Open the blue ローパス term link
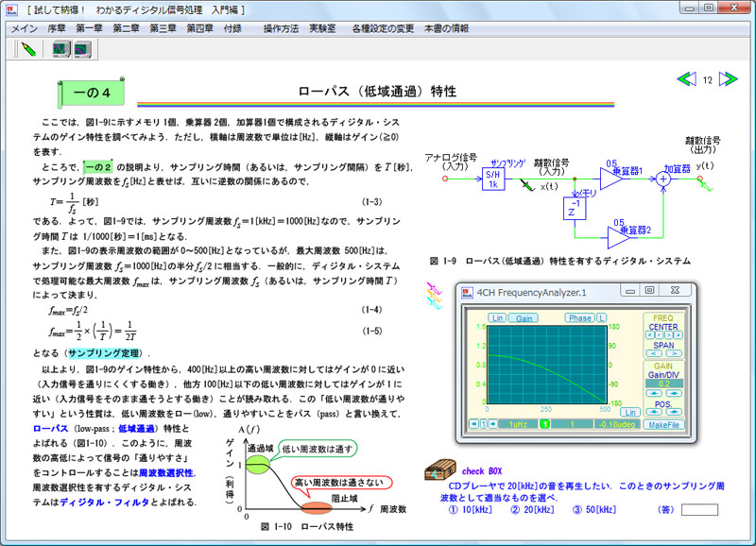The image size is (756, 546). click(50, 429)
